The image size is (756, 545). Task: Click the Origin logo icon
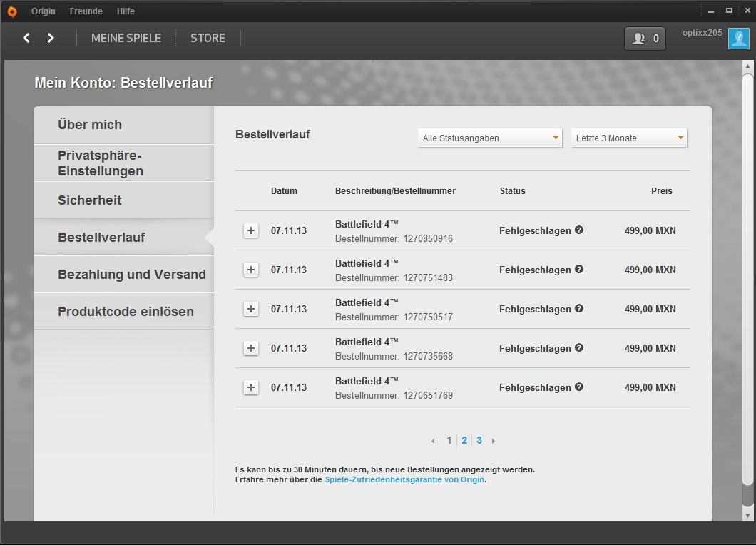coord(12,11)
